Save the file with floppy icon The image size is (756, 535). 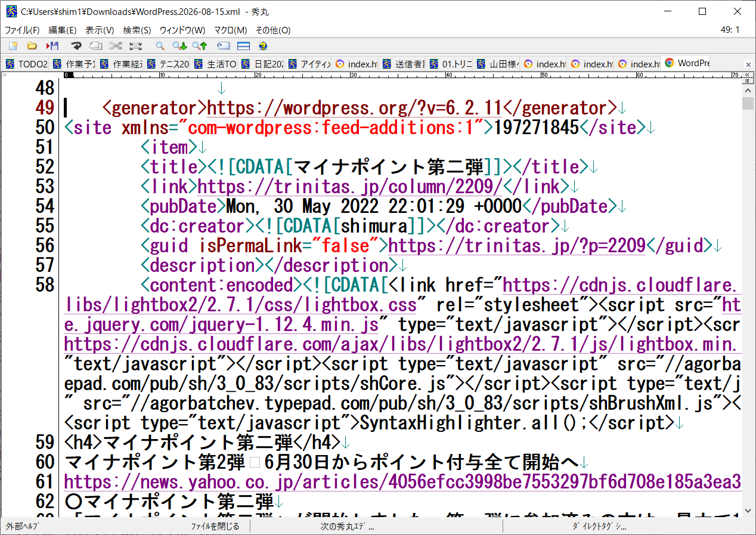[52, 45]
